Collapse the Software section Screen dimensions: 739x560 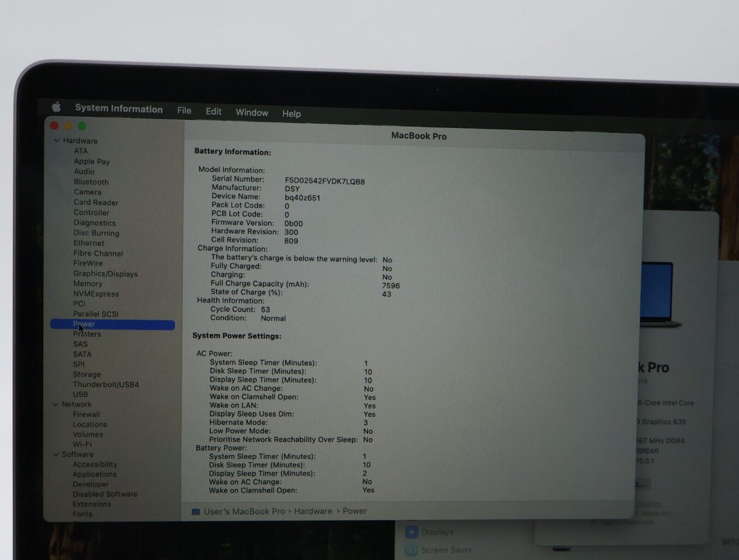[55, 454]
